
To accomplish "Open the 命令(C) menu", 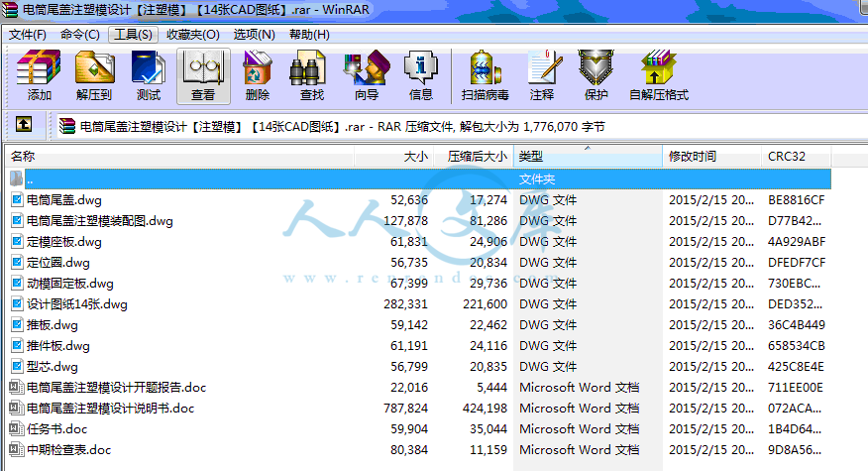I will 80,35.
